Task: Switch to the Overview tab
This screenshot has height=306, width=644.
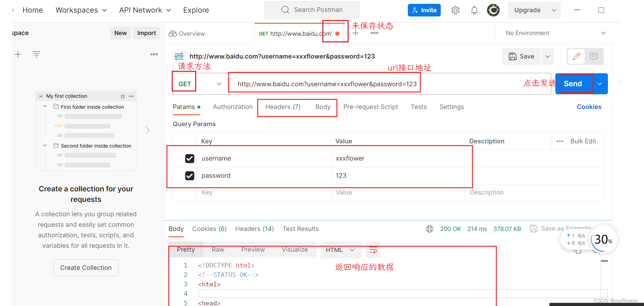Action: coord(187,34)
